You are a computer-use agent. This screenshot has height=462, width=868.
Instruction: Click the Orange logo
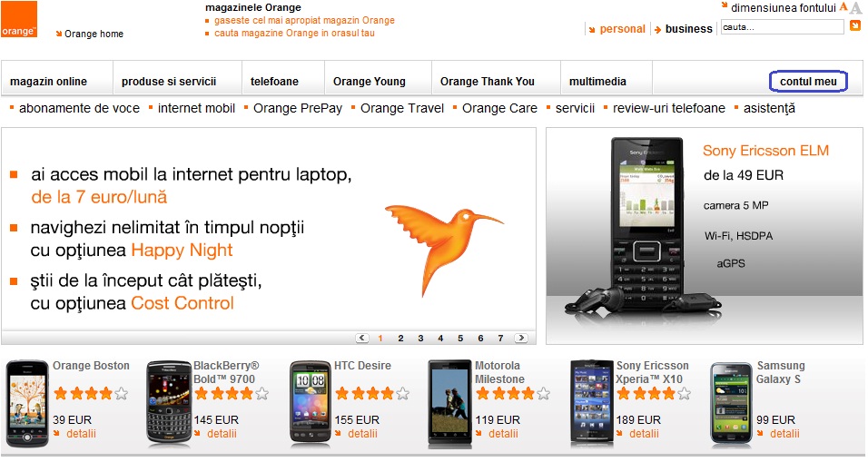19,19
